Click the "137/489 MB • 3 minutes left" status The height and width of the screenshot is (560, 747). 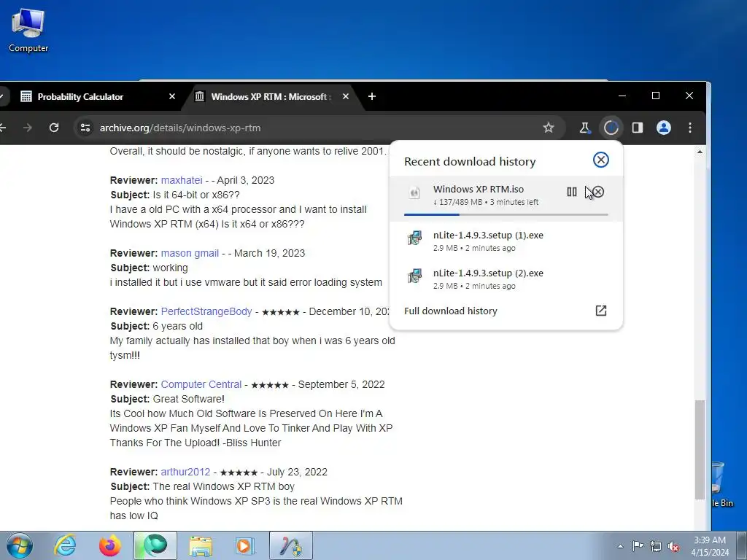[486, 202]
